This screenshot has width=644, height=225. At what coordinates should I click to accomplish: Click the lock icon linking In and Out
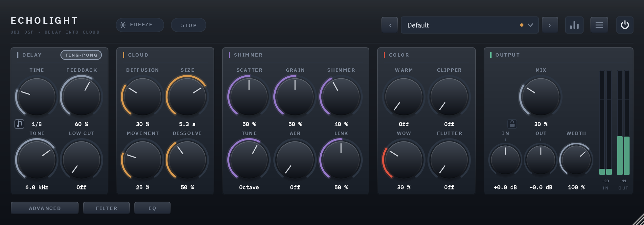(512, 124)
